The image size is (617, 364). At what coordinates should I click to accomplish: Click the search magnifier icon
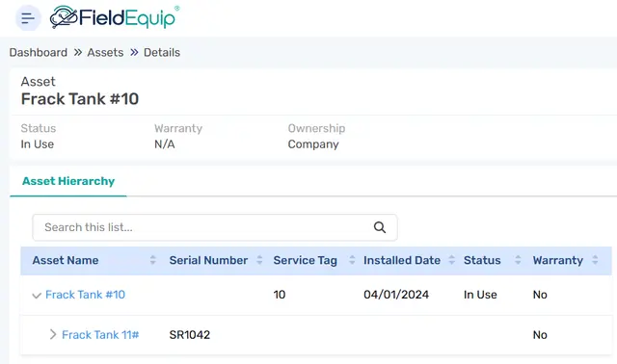379,227
